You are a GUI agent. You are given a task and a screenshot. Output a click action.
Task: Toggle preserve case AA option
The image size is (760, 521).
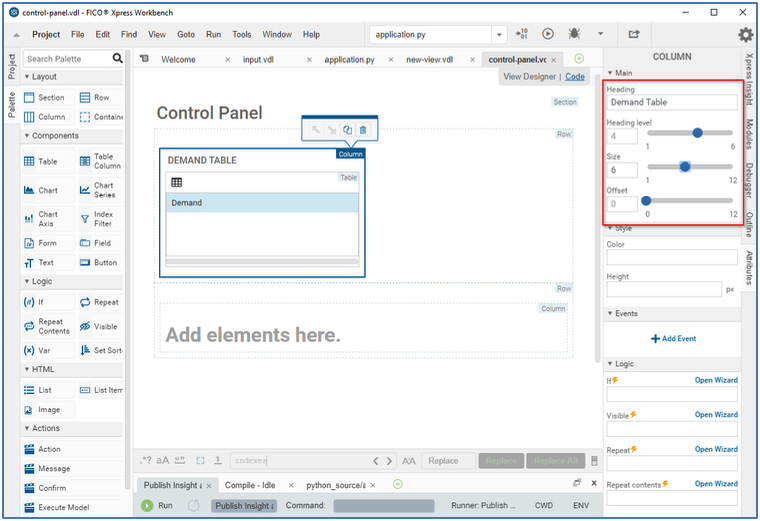click(409, 461)
